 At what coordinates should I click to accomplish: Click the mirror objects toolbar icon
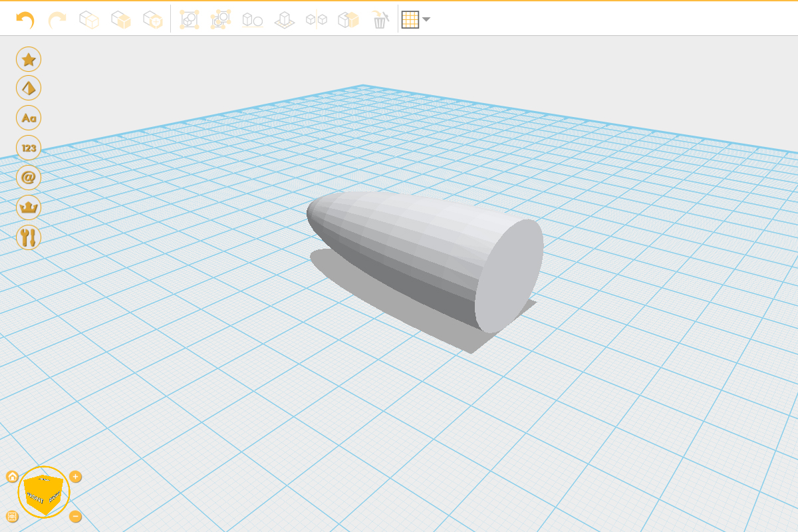[x=316, y=20]
